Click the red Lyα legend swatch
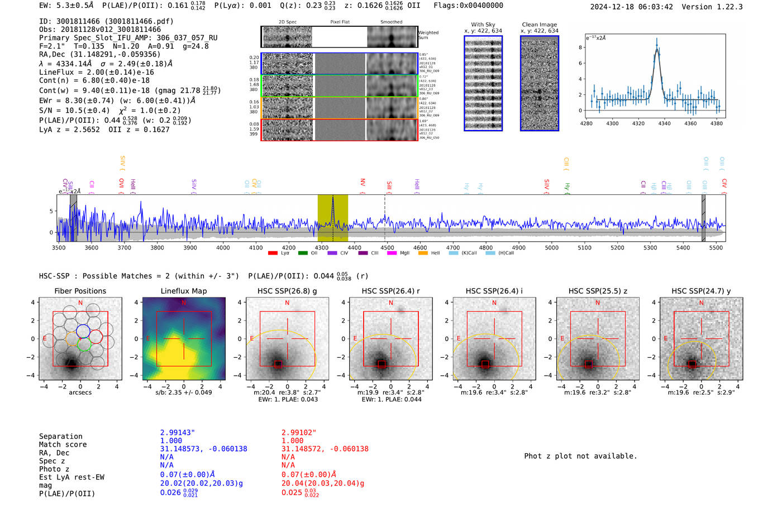The width and height of the screenshot is (782, 532). pyautogui.click(x=273, y=253)
